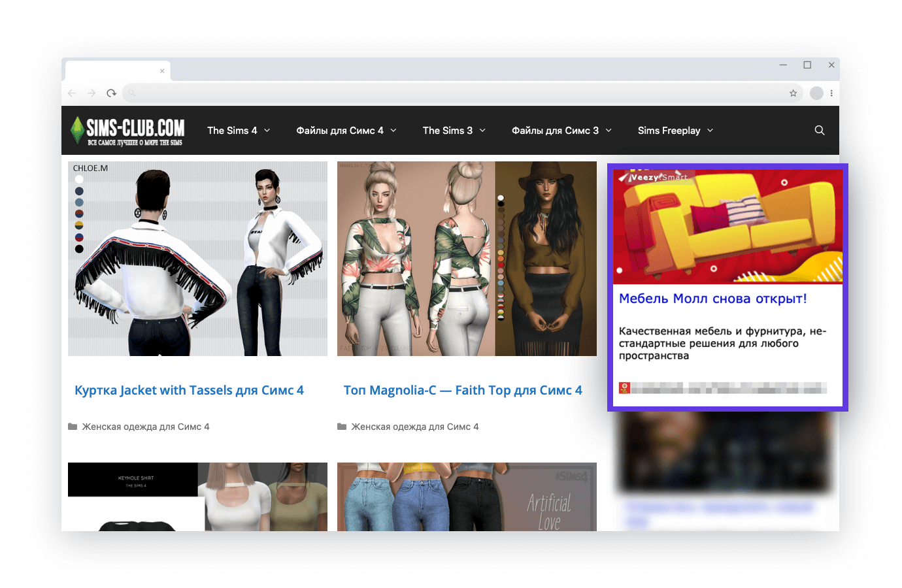Close the current browser tab
Screen dimensions: 902x588
coord(162,71)
